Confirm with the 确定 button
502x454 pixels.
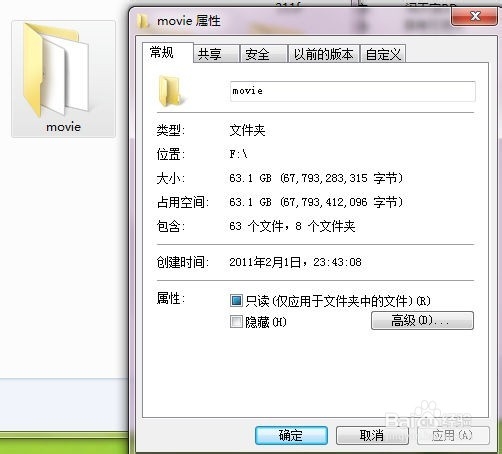click(x=291, y=435)
